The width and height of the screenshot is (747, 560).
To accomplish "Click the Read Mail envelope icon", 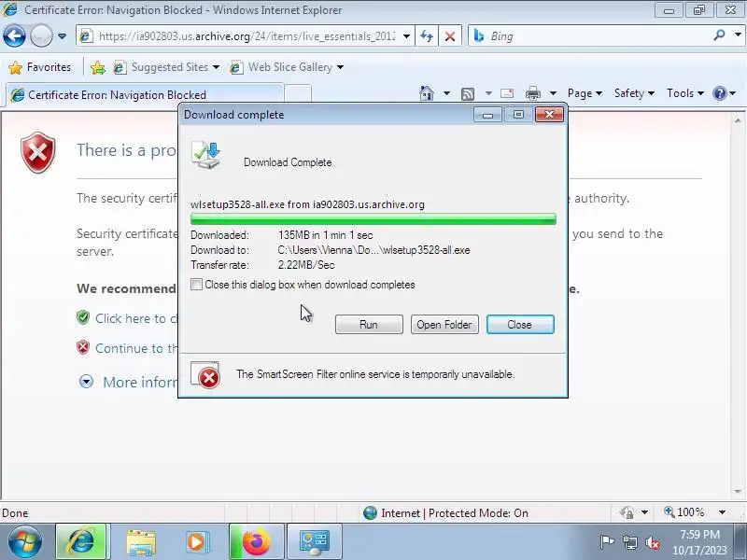I will click(x=507, y=93).
